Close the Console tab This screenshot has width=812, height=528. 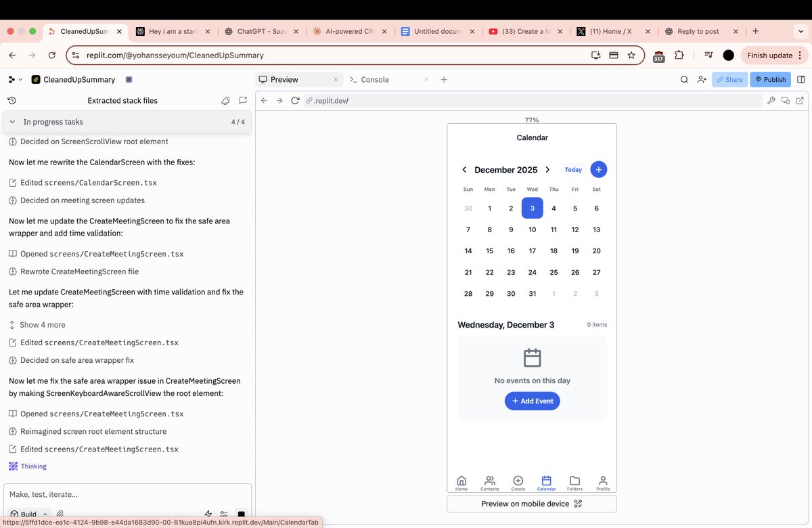coord(426,79)
